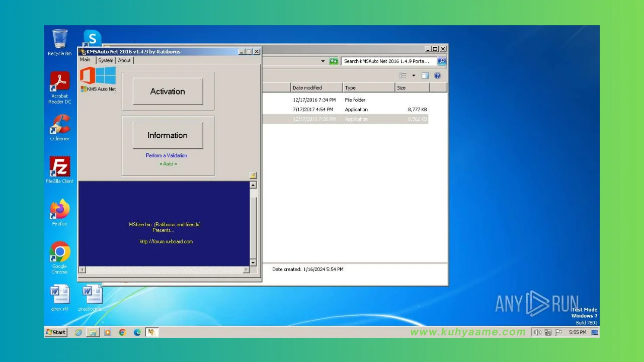Click the 8,777 KB size value

click(417, 110)
